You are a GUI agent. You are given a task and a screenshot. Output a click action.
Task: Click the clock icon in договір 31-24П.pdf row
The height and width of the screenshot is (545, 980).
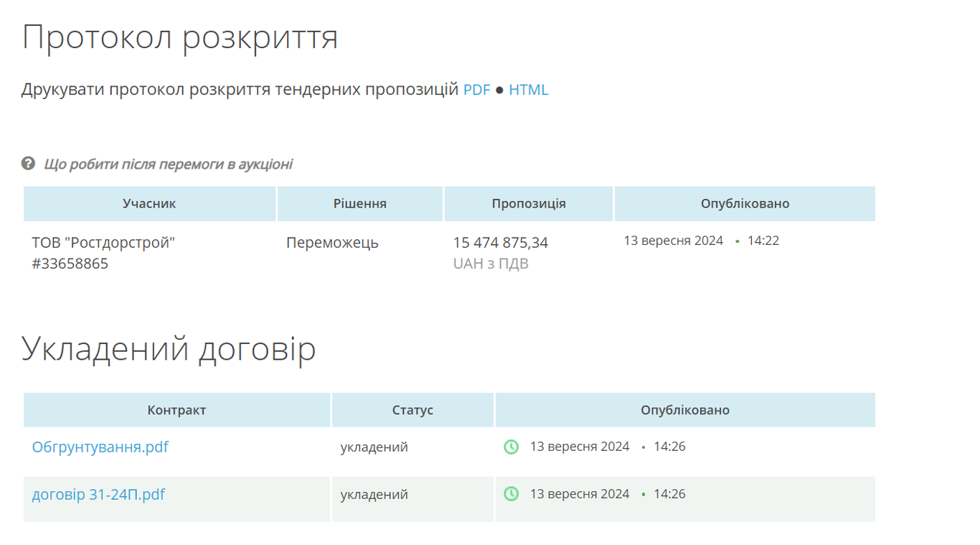coord(511,494)
